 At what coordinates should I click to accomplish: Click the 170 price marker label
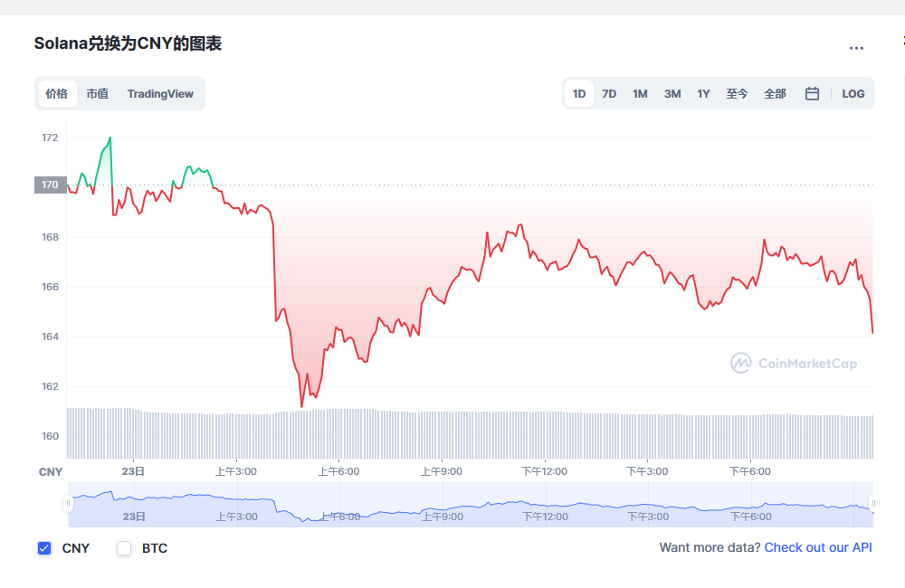50,185
